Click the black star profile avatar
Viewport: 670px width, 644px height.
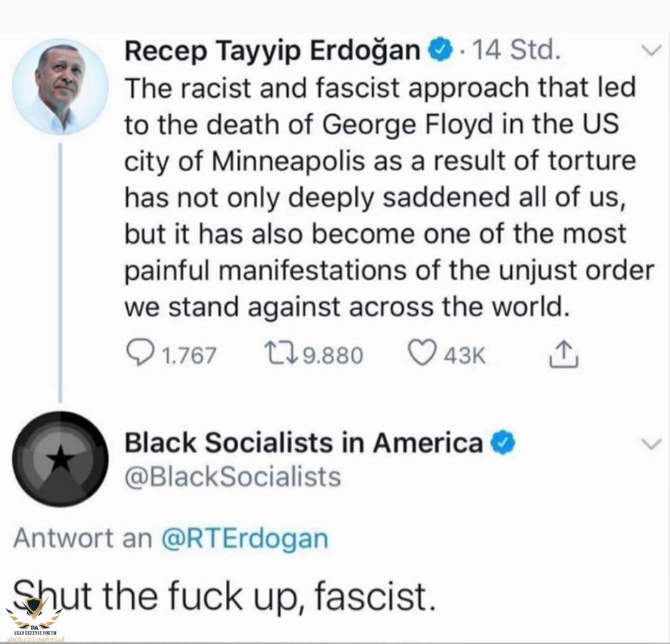pos(60,459)
